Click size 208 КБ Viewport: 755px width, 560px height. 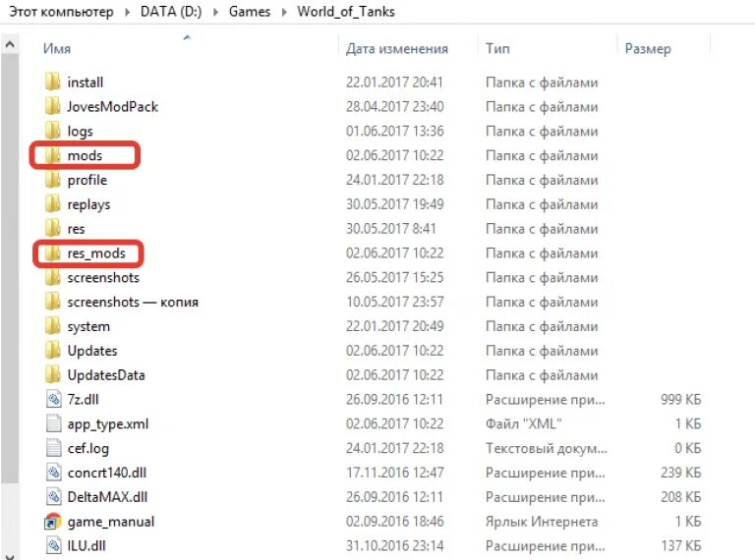point(681,497)
